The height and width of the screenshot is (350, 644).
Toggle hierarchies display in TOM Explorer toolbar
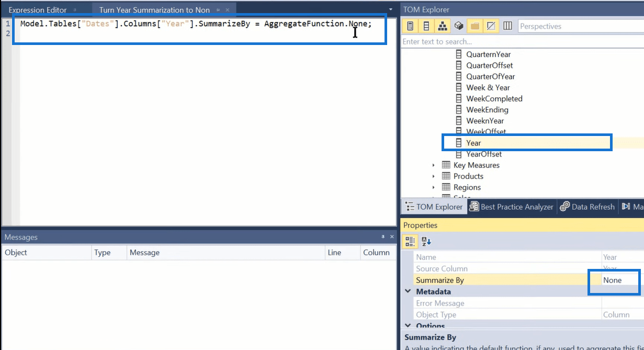click(443, 26)
